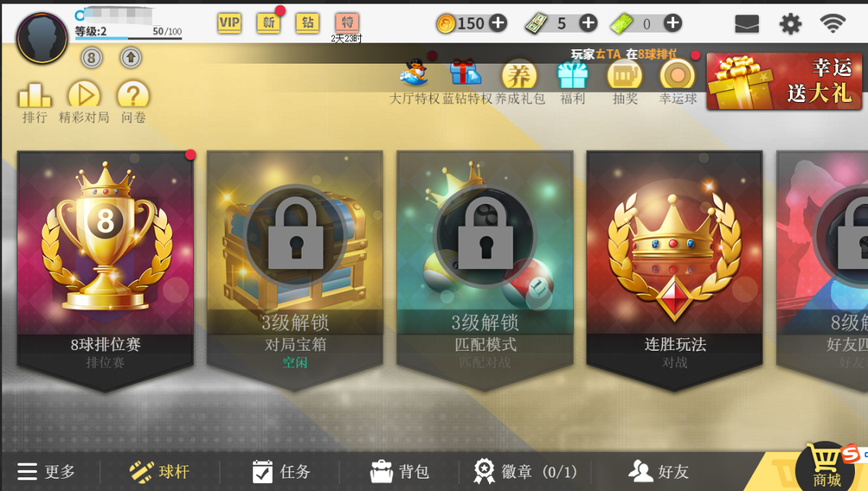Open the 抽奖 lottery icon

(625, 75)
